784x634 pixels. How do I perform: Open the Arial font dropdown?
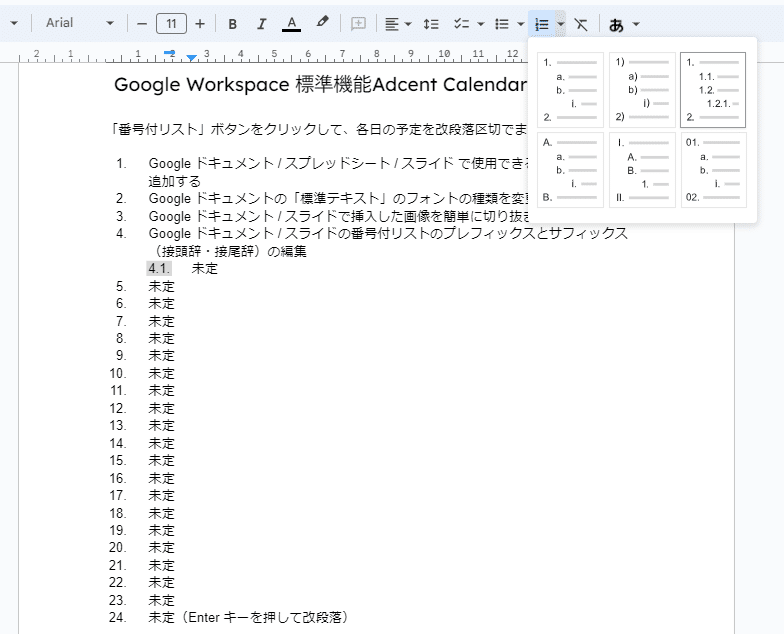(80, 23)
